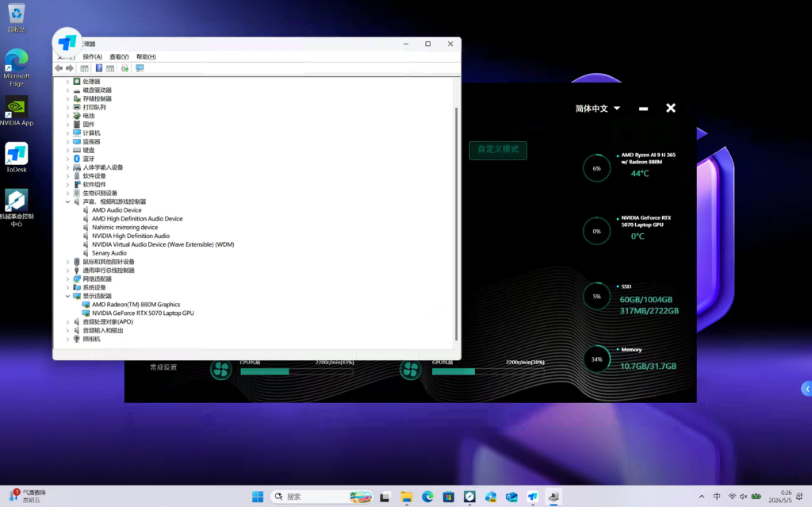Open the clock showing 0:26
812x507 pixels.
pyautogui.click(x=780, y=497)
